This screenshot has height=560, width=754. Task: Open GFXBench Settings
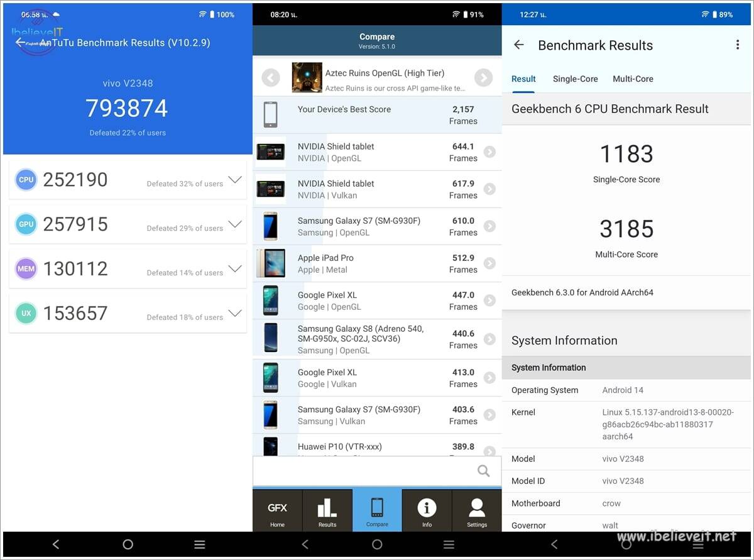476,512
